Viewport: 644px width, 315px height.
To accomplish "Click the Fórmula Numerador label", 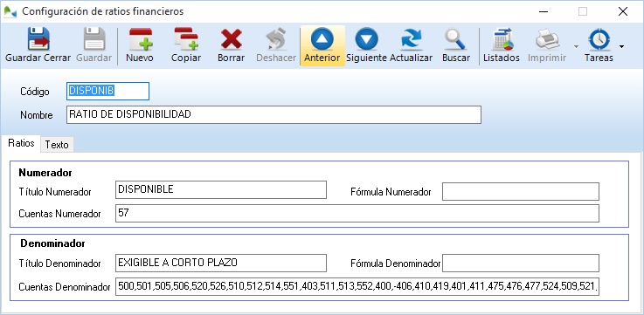I will point(391,192).
